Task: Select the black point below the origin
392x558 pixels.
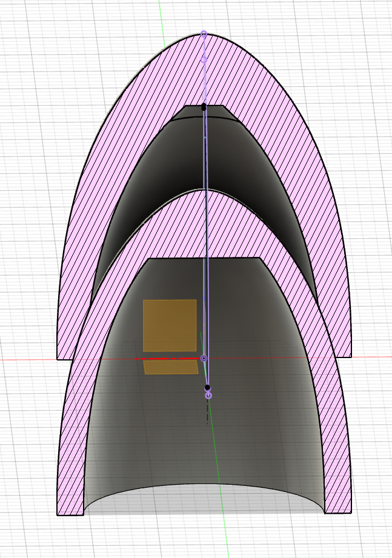Action: pyautogui.click(x=207, y=387)
